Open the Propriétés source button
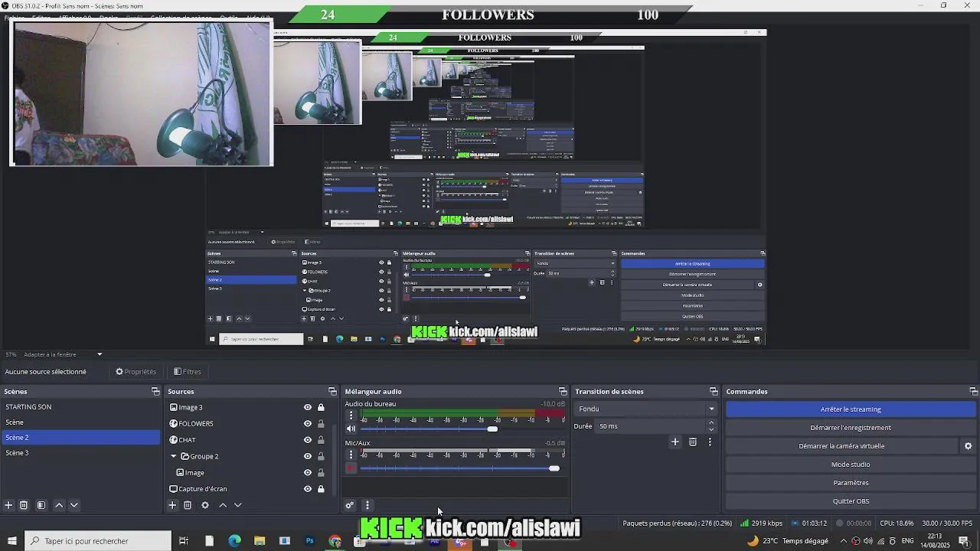Image resolution: width=980 pixels, height=551 pixels. [136, 372]
